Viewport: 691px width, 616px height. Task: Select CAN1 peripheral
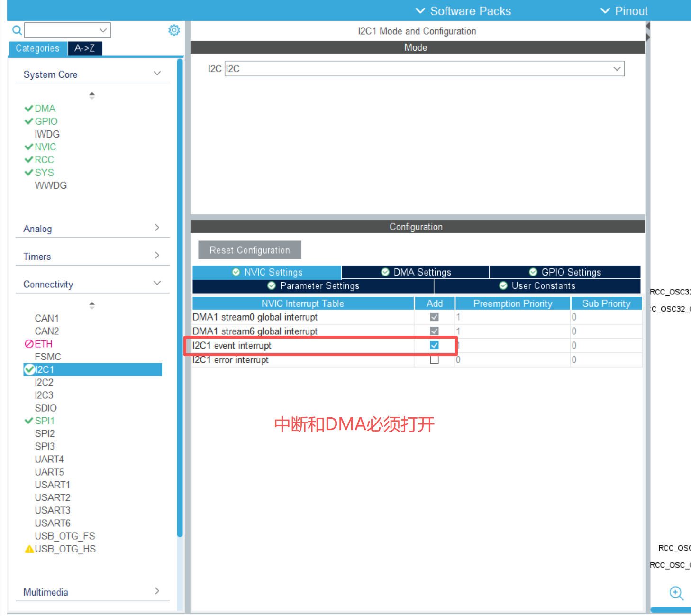[46, 318]
